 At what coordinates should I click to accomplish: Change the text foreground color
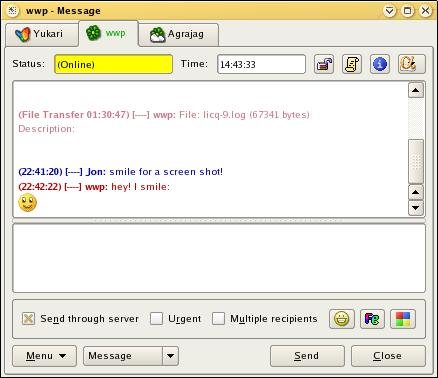pyautogui.click(x=372, y=319)
